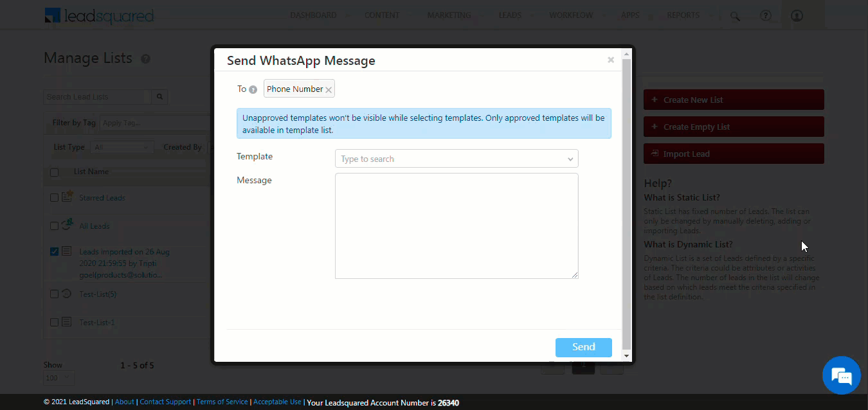Viewport: 868px width, 410px height.
Task: Open the Show rows-per-page dropdown
Action: point(59,378)
